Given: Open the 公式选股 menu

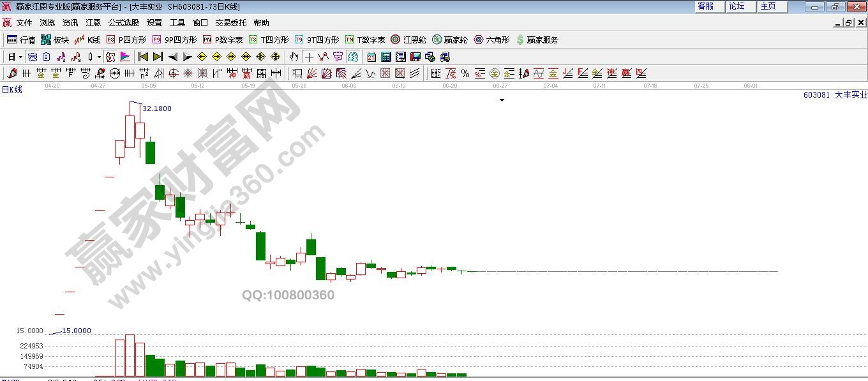Looking at the screenshot, I should (123, 22).
